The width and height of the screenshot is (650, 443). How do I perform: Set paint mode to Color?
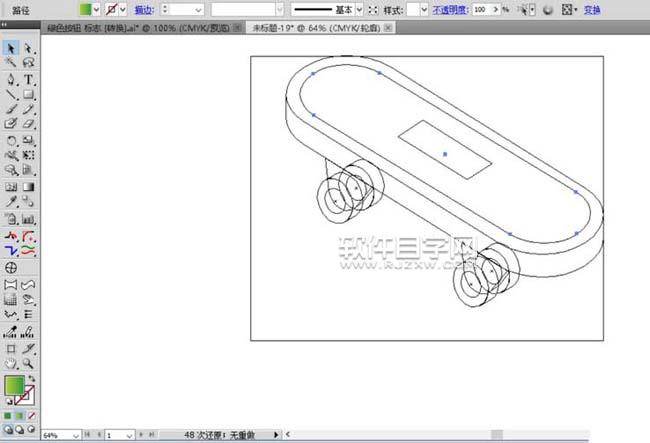7,415
